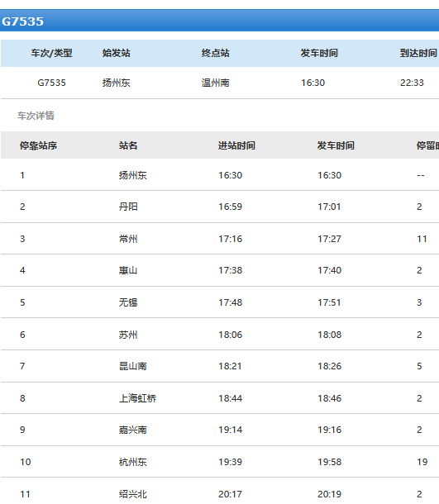
Task: Click stop sequence number 7
Action: pos(22,366)
